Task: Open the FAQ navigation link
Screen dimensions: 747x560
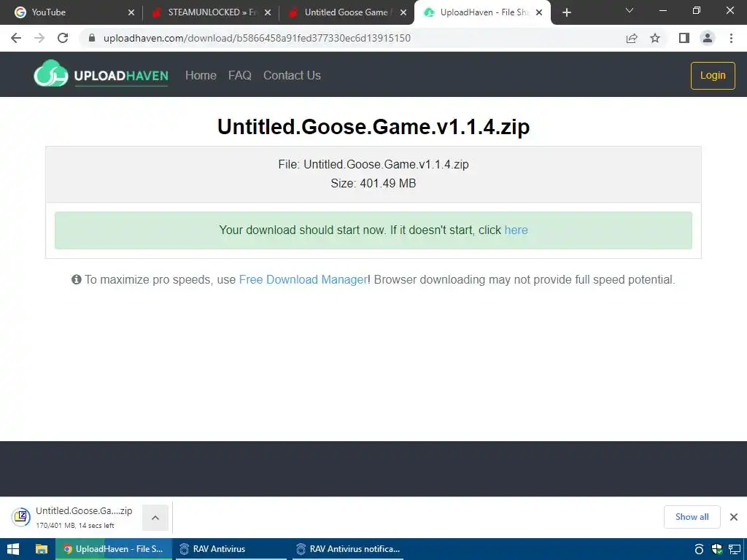Action: [x=239, y=75]
